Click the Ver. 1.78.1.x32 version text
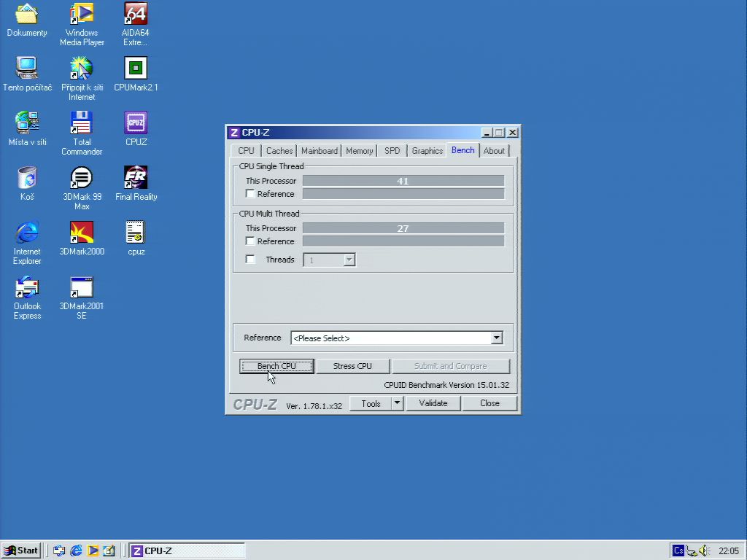Image resolution: width=747 pixels, height=560 pixels. pyautogui.click(x=314, y=406)
